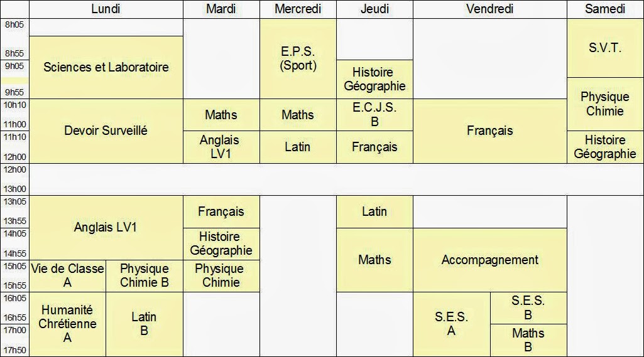Select the S.V.T. class on Samedi
Image resolution: width=644 pixels, height=357 pixels.
pyautogui.click(x=605, y=48)
